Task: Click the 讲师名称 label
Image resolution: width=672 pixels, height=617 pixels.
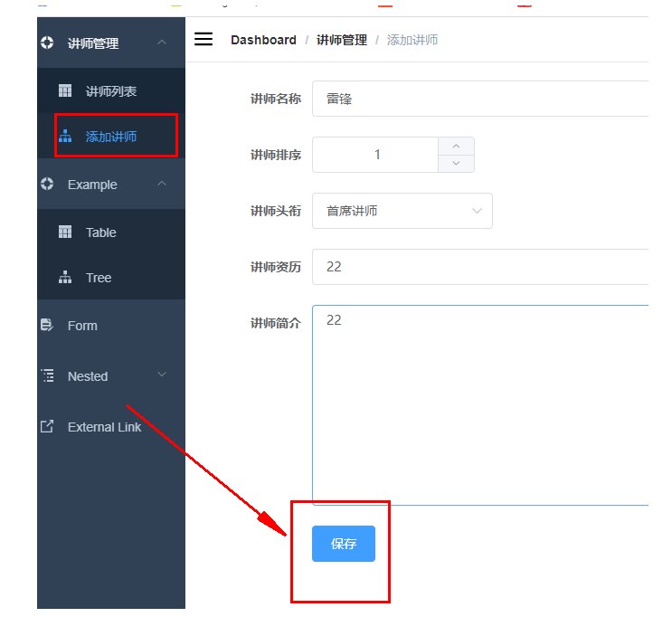Action: [276, 99]
